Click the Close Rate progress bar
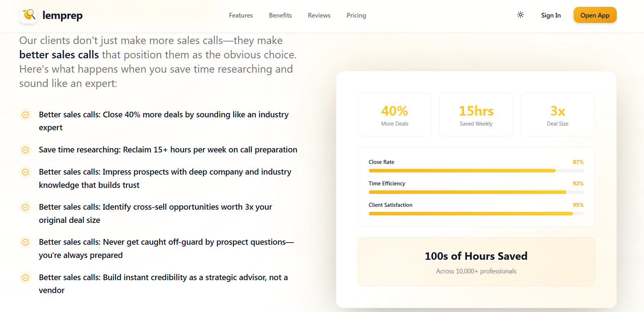Image resolution: width=644 pixels, height=312 pixels. click(476, 171)
